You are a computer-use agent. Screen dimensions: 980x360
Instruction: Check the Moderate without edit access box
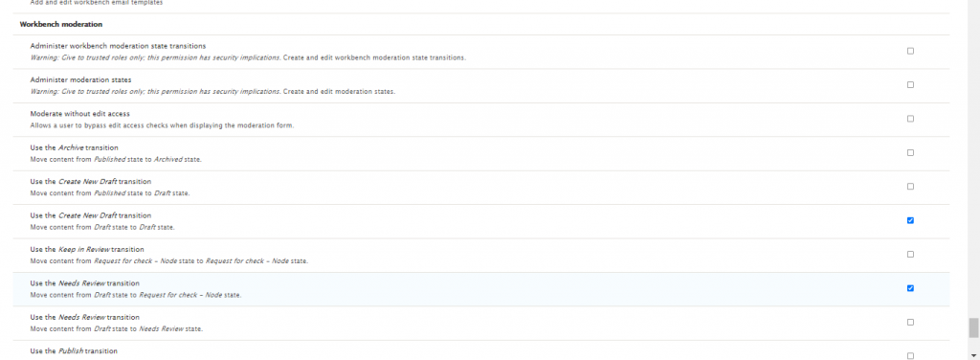[x=910, y=119]
